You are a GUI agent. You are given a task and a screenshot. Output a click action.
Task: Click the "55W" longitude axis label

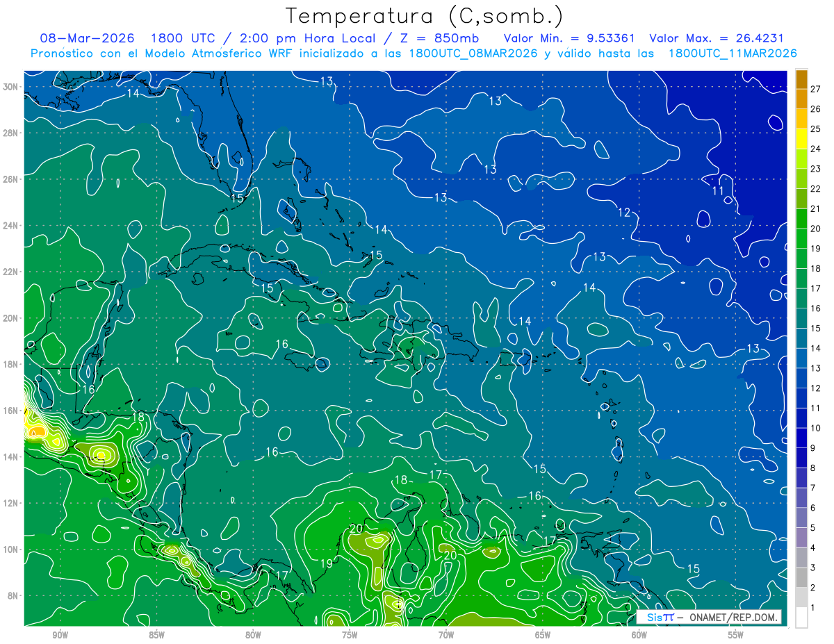point(736,635)
